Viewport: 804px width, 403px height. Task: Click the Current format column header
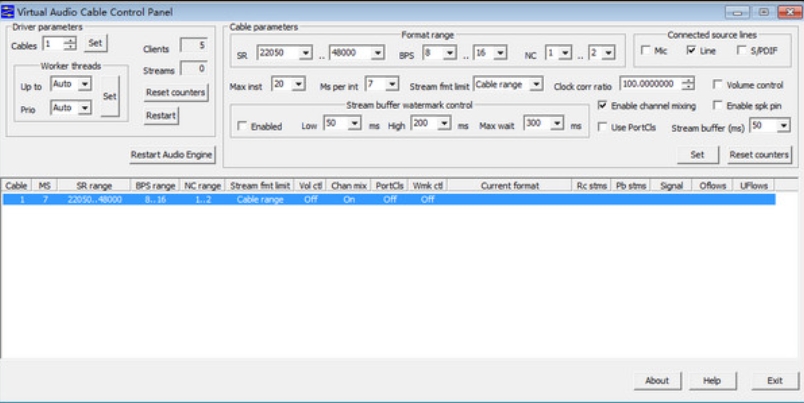[510, 186]
